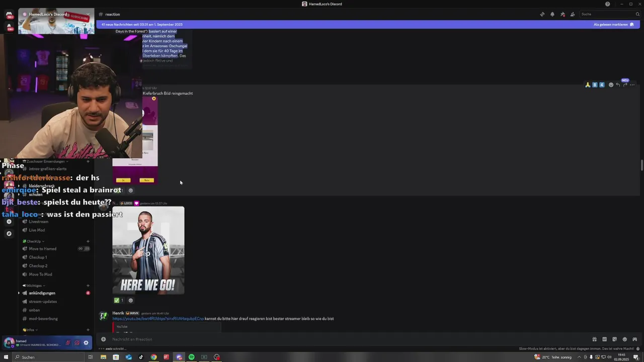Reply to the Kieferbruch message
This screenshot has height=362, width=644.
618,85
